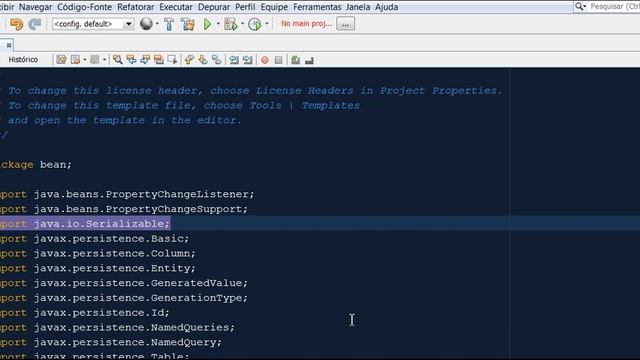This screenshot has width=640, height=360.
Task: Click the javax.persistence.Entity import line
Action: coord(98,268)
